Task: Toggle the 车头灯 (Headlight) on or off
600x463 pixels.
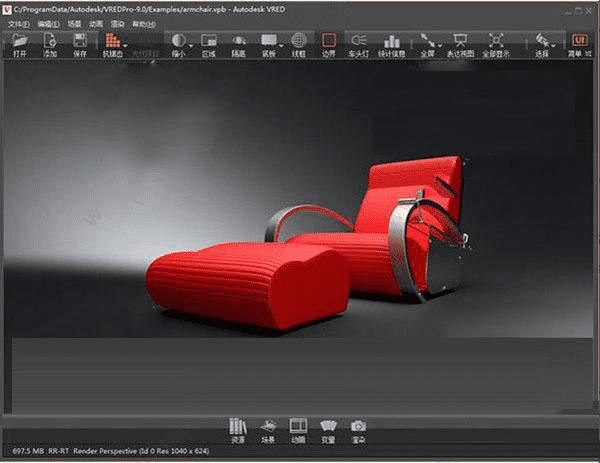Action: (x=360, y=42)
